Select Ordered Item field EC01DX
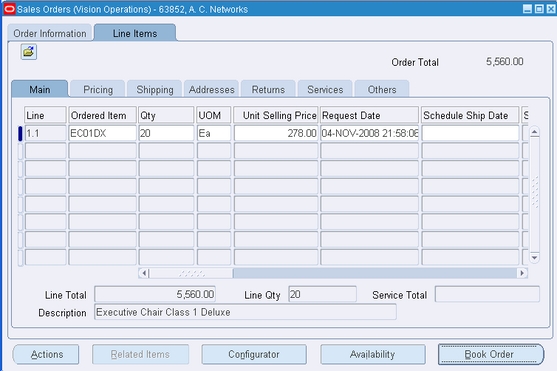Screen dimensions: 557x371 click(x=102, y=133)
